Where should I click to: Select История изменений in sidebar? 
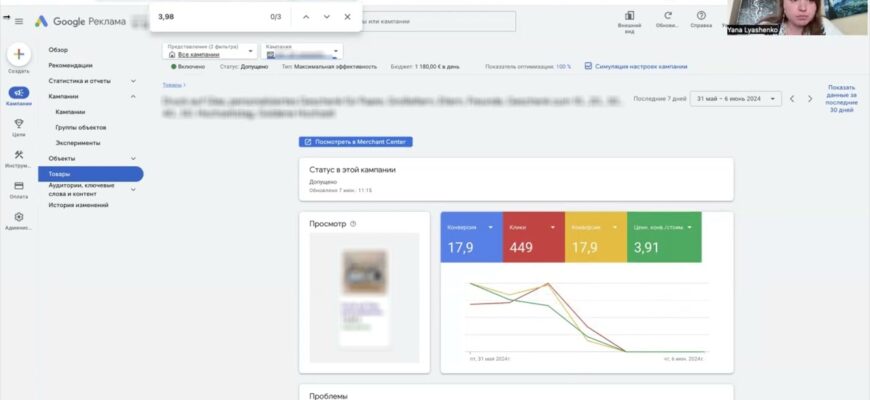click(78, 205)
